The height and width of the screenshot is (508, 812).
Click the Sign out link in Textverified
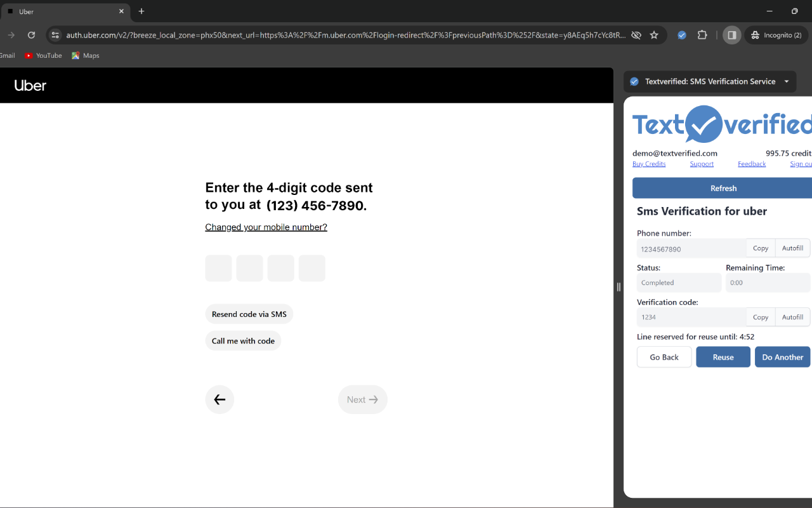click(801, 164)
